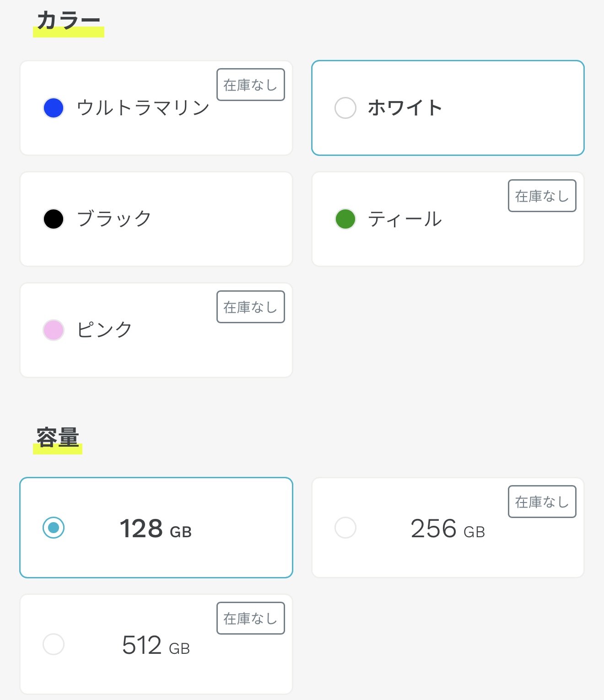Select the ブラック color label
This screenshot has height=700, width=604.
coord(114,219)
